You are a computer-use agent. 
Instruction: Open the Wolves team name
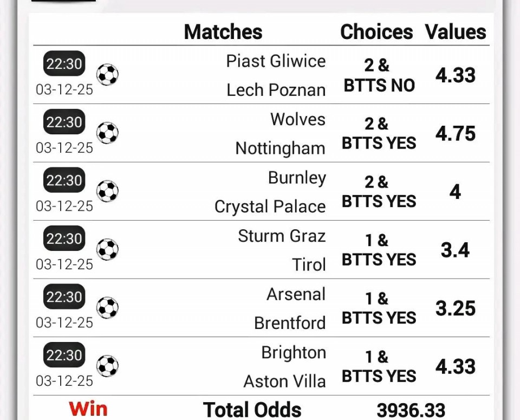pos(298,119)
